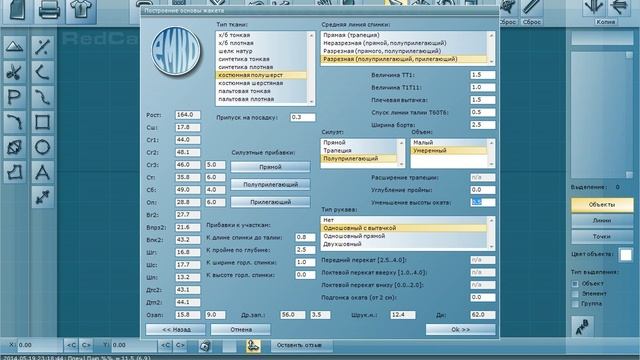Click the Полуприлегающий allowance button
The width and height of the screenshot is (640, 360).
click(270, 184)
